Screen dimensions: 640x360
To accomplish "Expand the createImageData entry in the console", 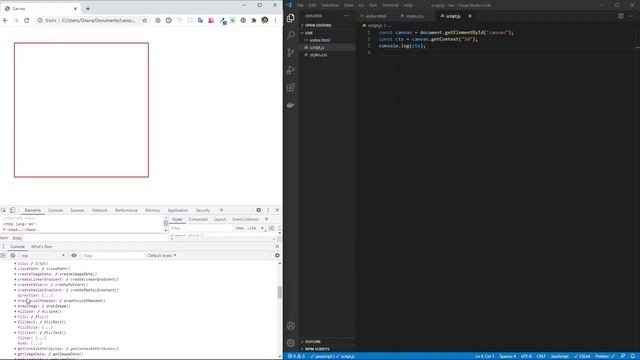I will point(15,274).
